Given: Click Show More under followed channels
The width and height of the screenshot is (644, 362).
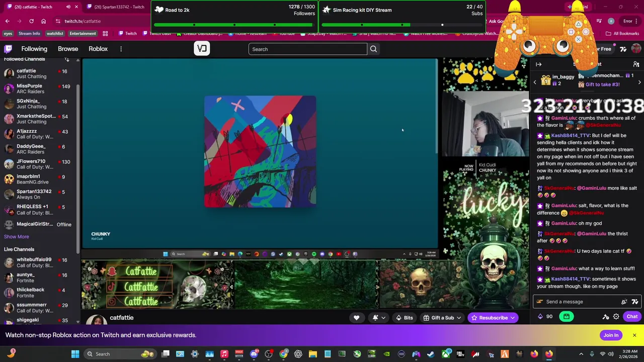Looking at the screenshot, I should point(16,237).
